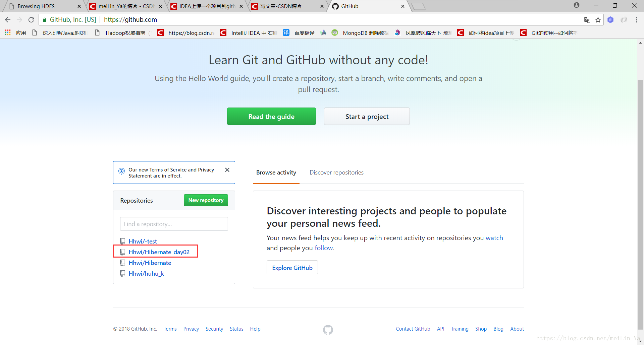Create a New repository
This screenshot has width=644, height=345.
tap(206, 200)
